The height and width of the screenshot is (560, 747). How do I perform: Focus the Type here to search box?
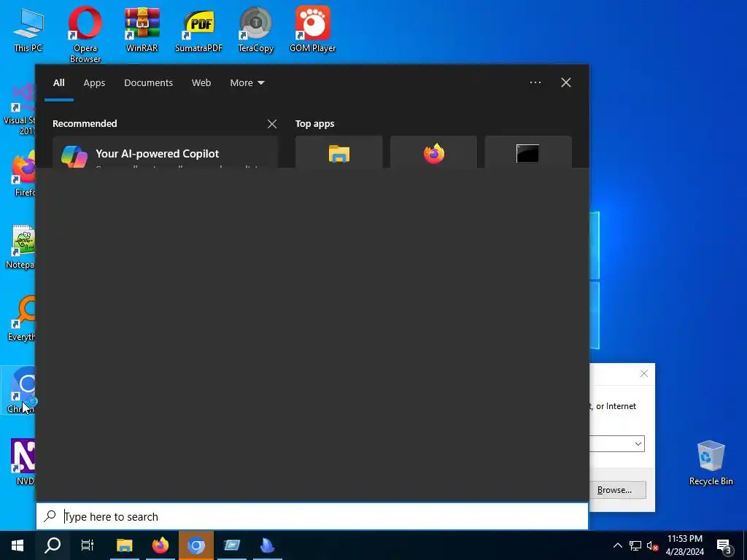pyautogui.click(x=312, y=517)
